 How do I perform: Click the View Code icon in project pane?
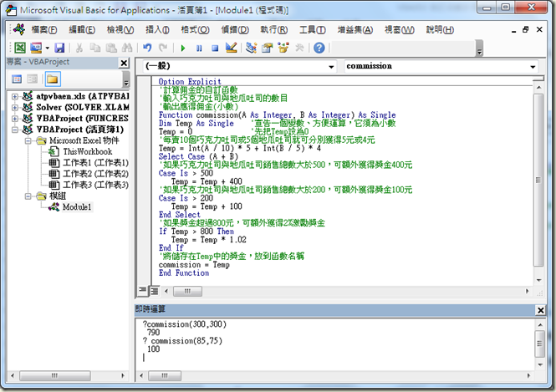(x=17, y=79)
